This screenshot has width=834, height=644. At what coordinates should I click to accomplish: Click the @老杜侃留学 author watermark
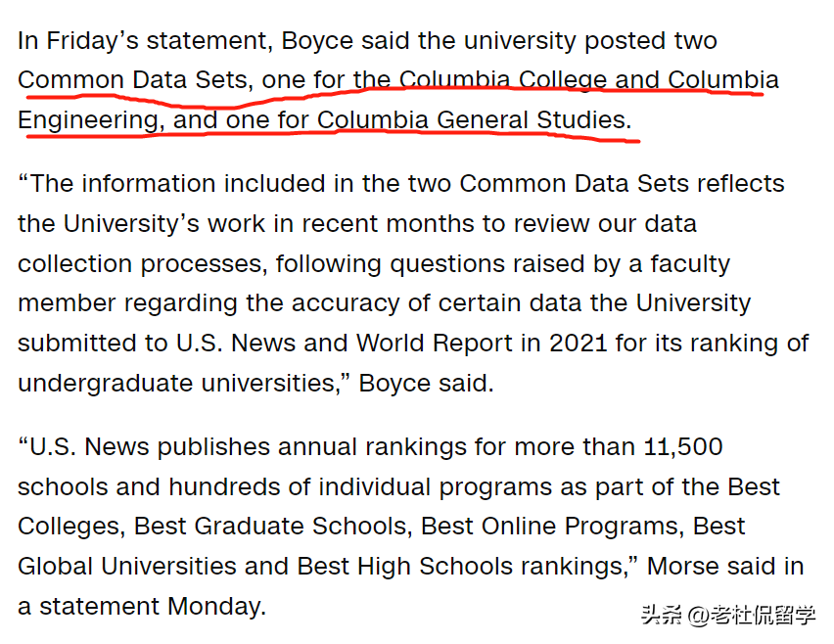pyautogui.click(x=752, y=615)
